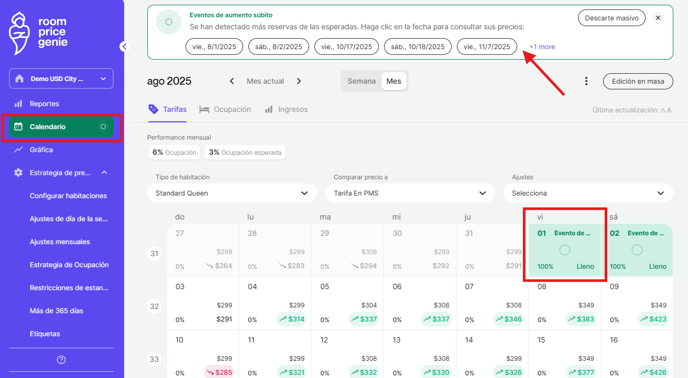The width and height of the screenshot is (688, 378).
Task: Go to previous month arrow
Action: 232,81
